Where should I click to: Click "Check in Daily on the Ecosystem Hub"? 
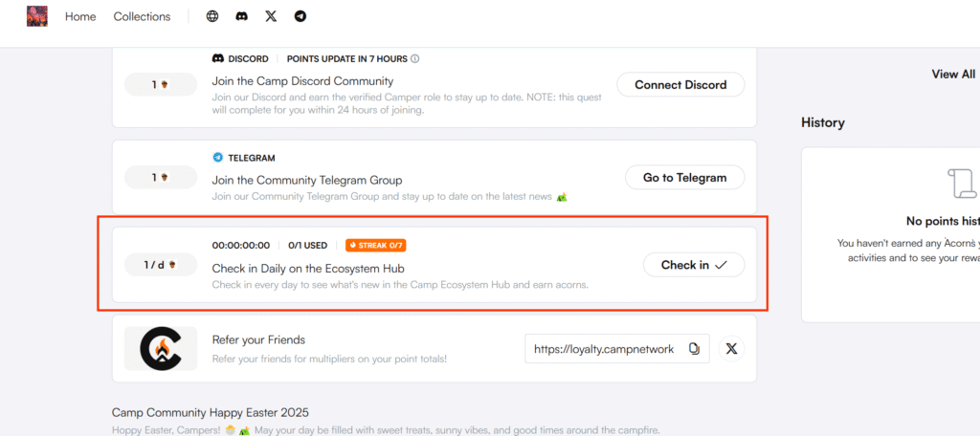coord(308,269)
